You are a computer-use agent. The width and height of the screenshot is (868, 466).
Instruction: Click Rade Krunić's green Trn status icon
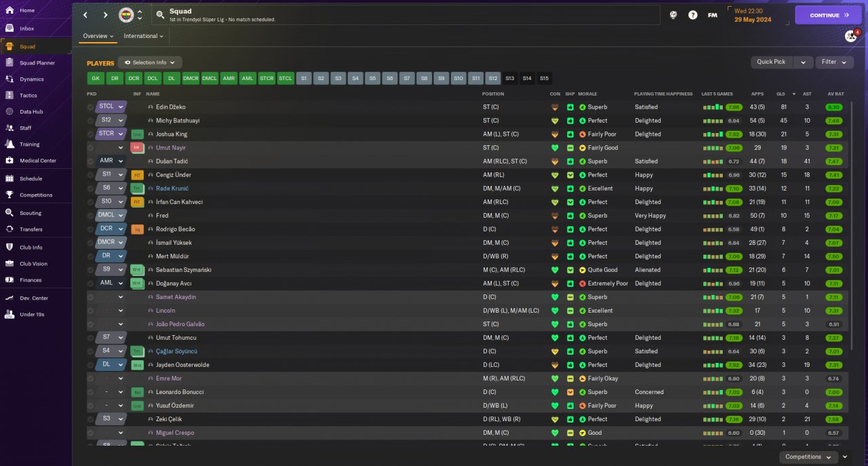pos(137,189)
